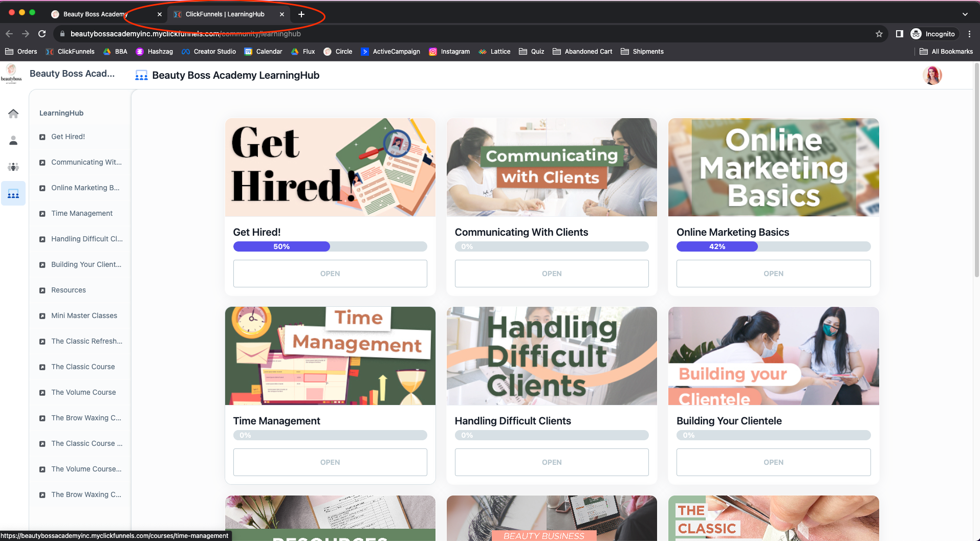Reload the page with refresh icon
The width and height of the screenshot is (980, 541).
pyautogui.click(x=42, y=34)
